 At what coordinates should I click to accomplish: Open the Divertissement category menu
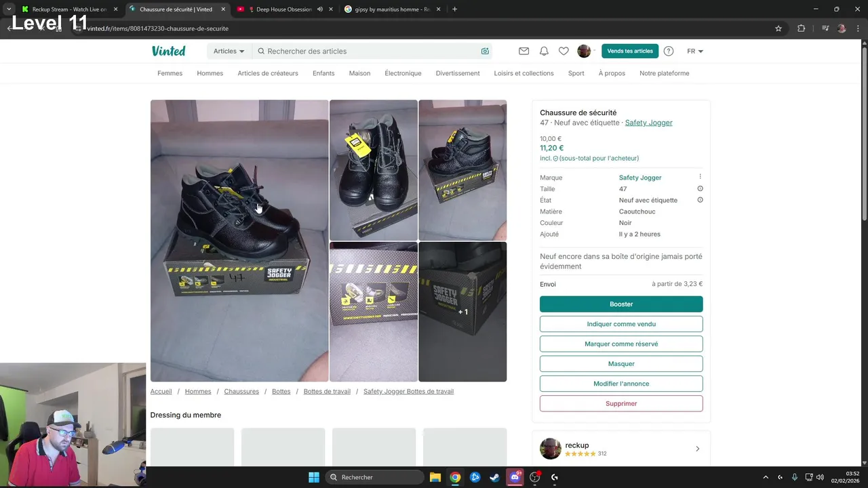(458, 73)
